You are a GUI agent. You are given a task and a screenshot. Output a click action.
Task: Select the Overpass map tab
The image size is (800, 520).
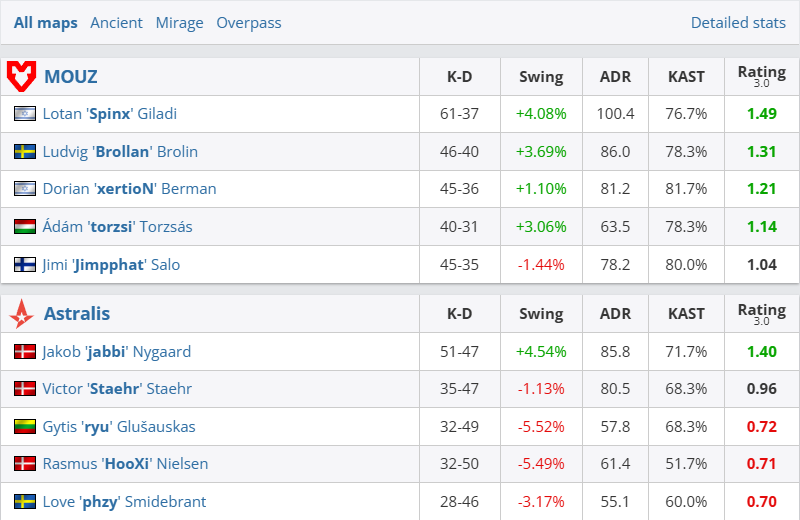[249, 22]
